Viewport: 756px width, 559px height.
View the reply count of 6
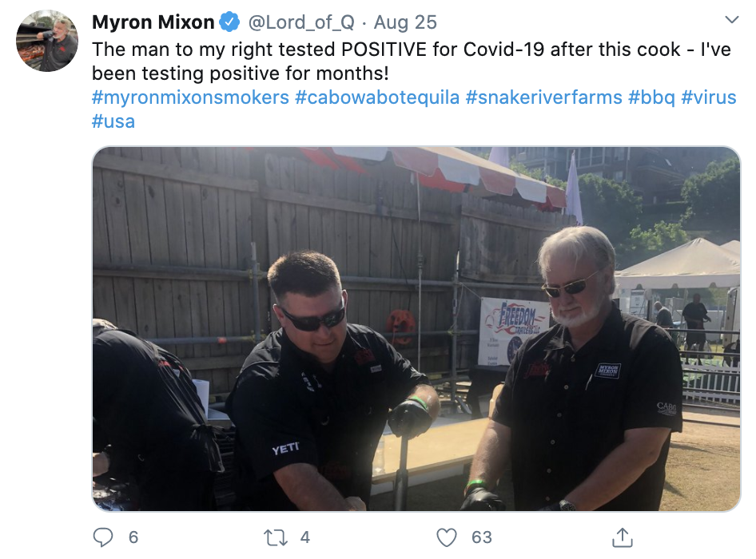pos(133,537)
